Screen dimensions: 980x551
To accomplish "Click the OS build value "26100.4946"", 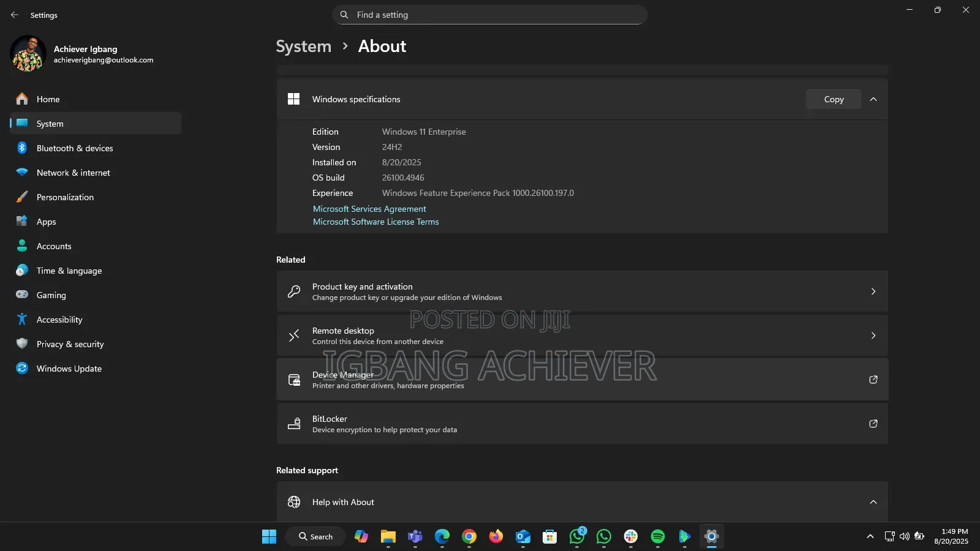I will pos(403,178).
